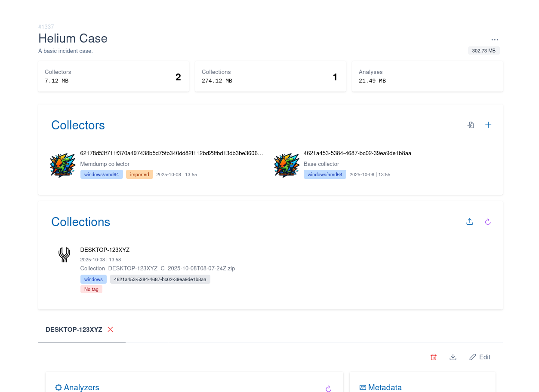
Task: Click the Edit button
Action: click(480, 357)
